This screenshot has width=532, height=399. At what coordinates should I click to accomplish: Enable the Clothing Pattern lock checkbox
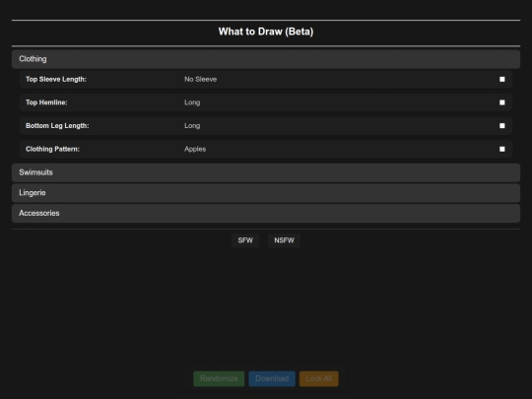click(501, 149)
